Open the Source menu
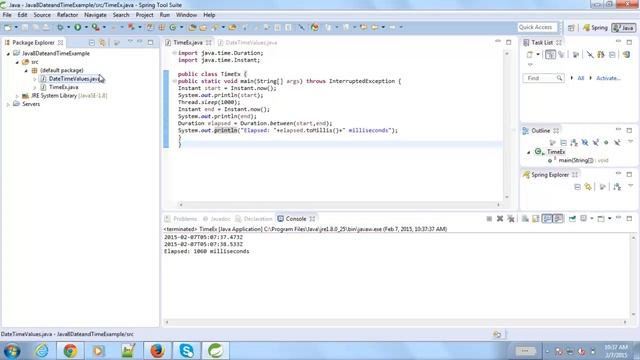The height and width of the screenshot is (360, 640). coord(42,15)
